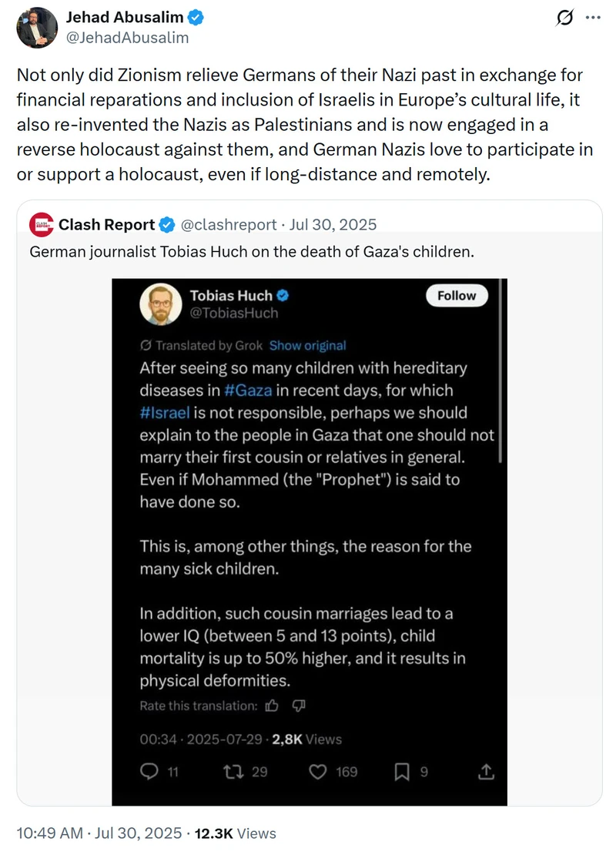Screen dimensions: 616x855
Task: Bookmark the post using bookmark icon
Action: 402,772
